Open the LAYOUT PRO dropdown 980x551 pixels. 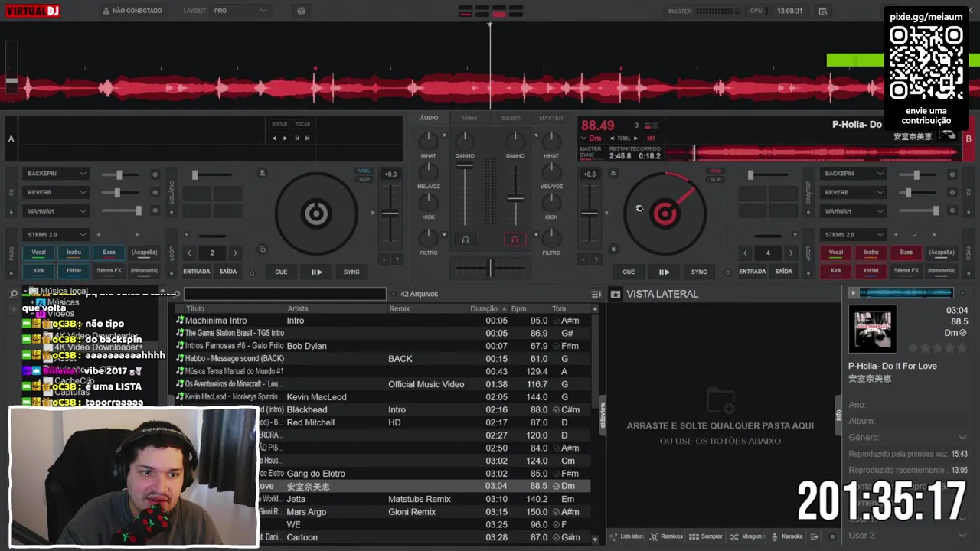click(x=240, y=11)
